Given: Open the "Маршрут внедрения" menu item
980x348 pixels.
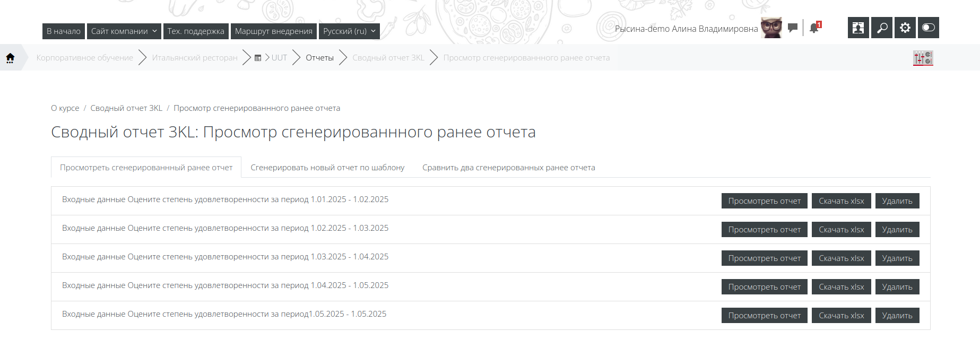Looking at the screenshot, I should pos(273,31).
